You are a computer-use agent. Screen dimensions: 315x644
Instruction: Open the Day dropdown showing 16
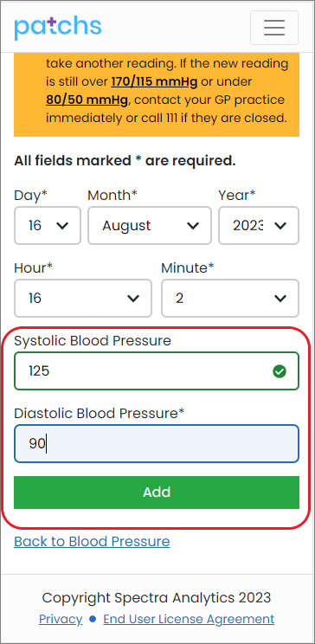click(48, 225)
